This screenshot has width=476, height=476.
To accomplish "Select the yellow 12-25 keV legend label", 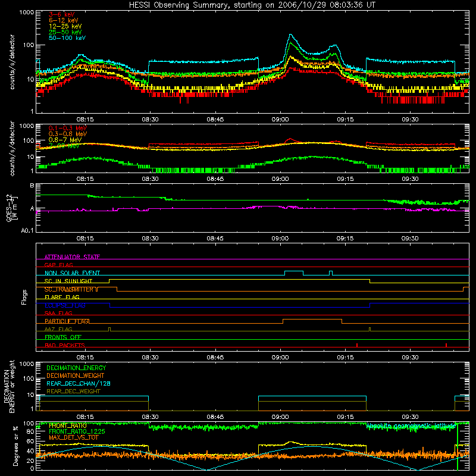I will [65, 26].
